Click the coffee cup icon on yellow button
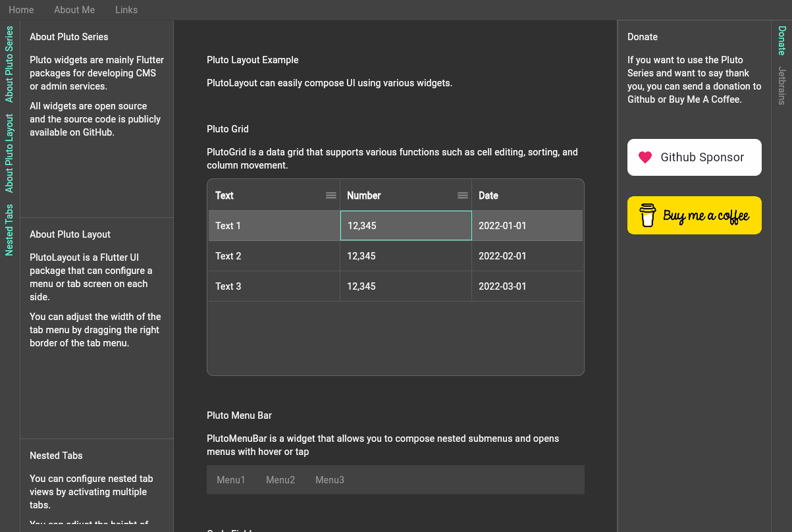Viewport: 792px width, 532px height. click(x=647, y=215)
